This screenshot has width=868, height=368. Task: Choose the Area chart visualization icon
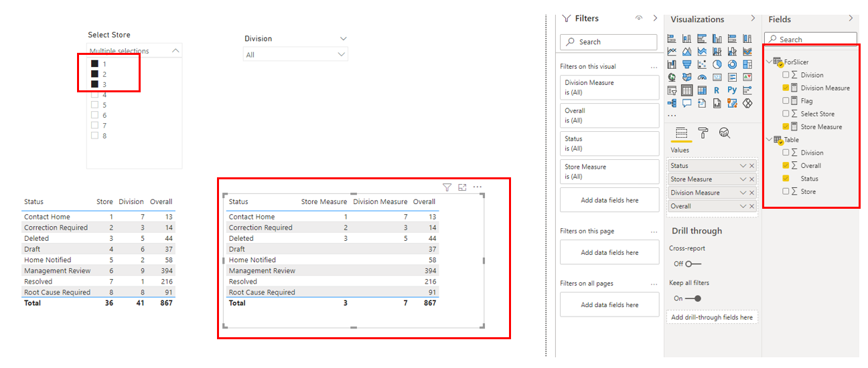(x=686, y=52)
